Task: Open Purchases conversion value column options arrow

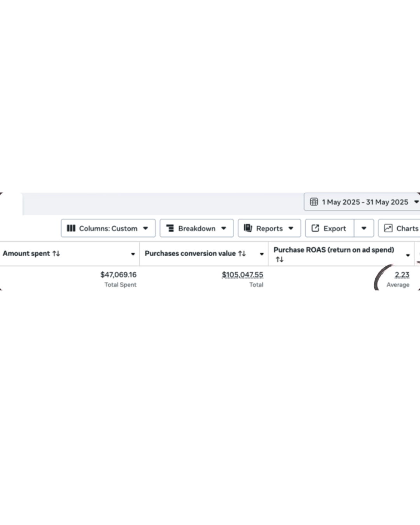Action: [262, 254]
